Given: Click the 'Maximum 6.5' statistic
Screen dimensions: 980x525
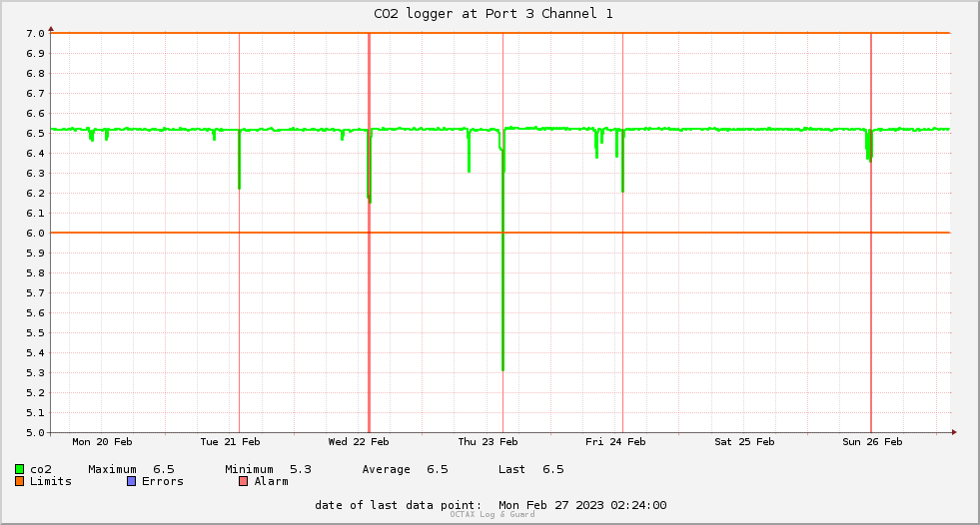Looking at the screenshot, I should point(131,469).
